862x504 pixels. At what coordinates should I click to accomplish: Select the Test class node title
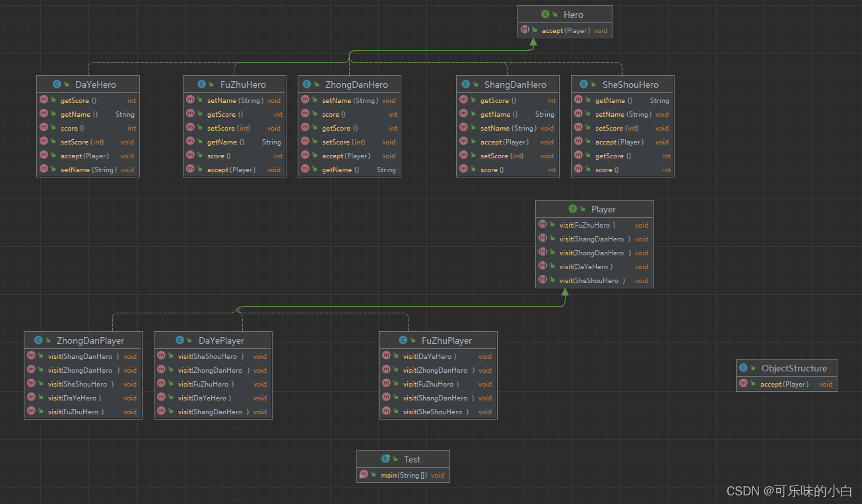coord(412,459)
